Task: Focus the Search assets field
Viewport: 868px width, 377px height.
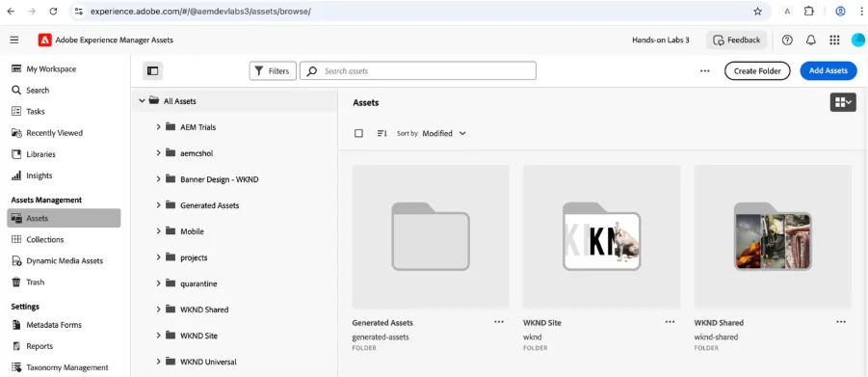Action: (x=418, y=71)
